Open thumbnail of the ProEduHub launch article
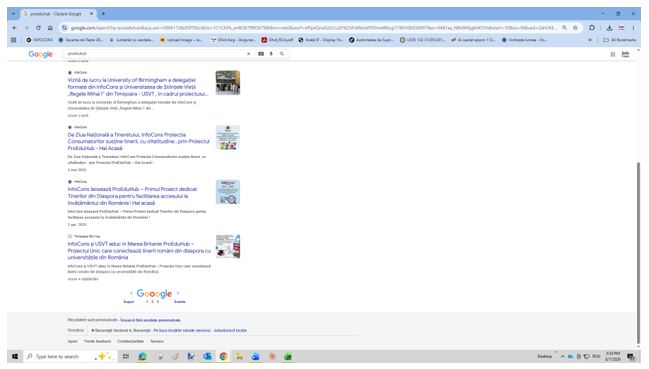The width and height of the screenshot is (649, 369). click(x=228, y=192)
